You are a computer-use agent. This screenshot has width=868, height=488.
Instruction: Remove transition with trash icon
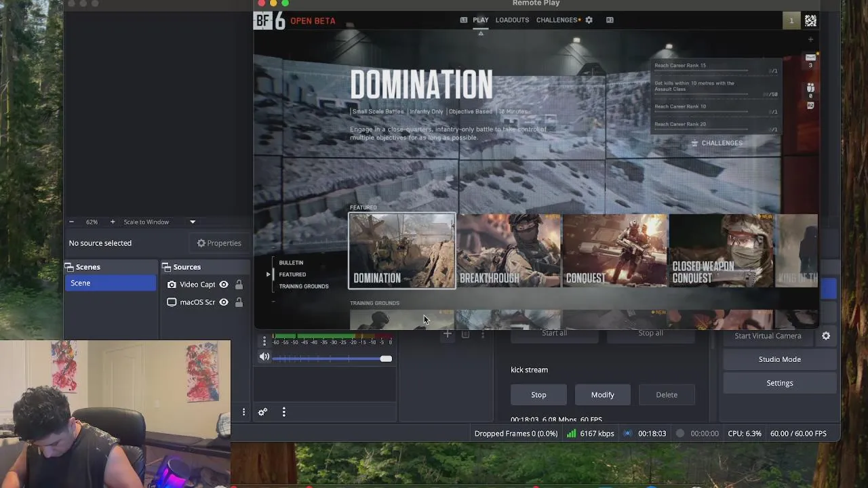coord(465,333)
